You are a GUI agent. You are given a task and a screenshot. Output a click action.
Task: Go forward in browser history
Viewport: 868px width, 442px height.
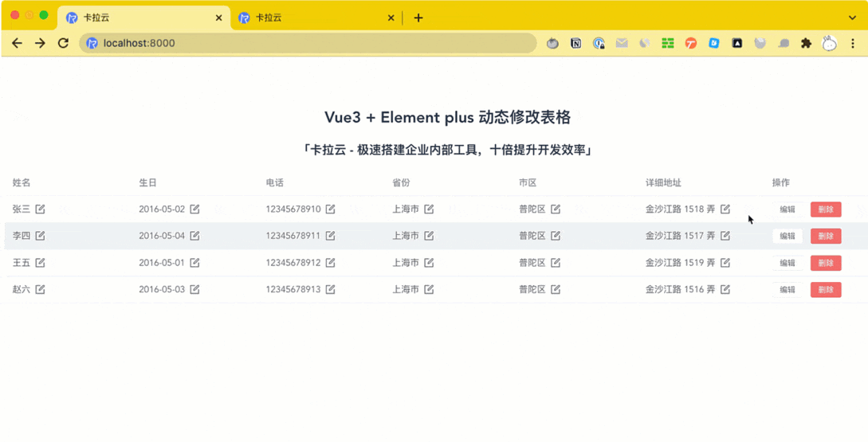[x=40, y=43]
